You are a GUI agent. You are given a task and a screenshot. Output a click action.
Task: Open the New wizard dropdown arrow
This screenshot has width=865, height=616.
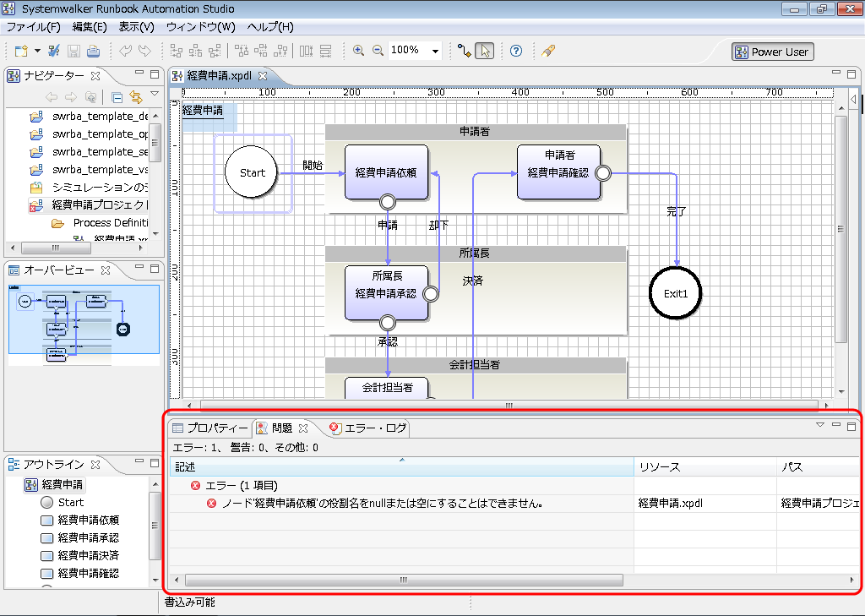click(x=37, y=51)
